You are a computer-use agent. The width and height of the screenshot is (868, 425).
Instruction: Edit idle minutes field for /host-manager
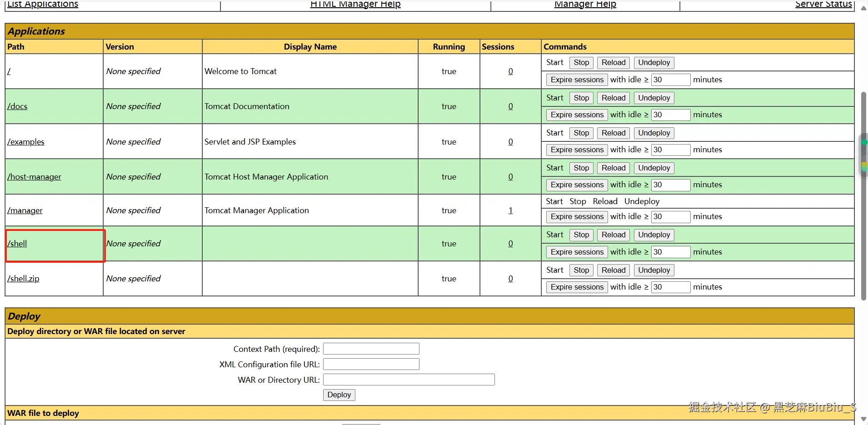[x=671, y=185]
